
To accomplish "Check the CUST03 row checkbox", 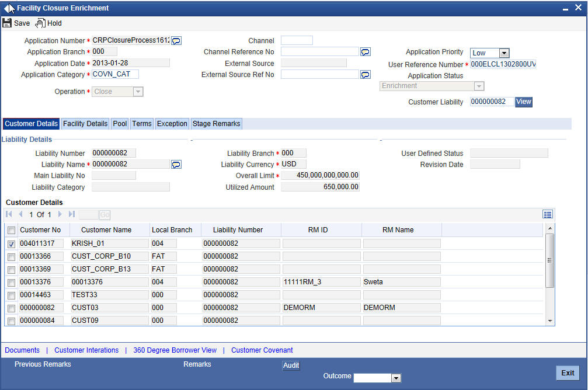I will [11, 308].
